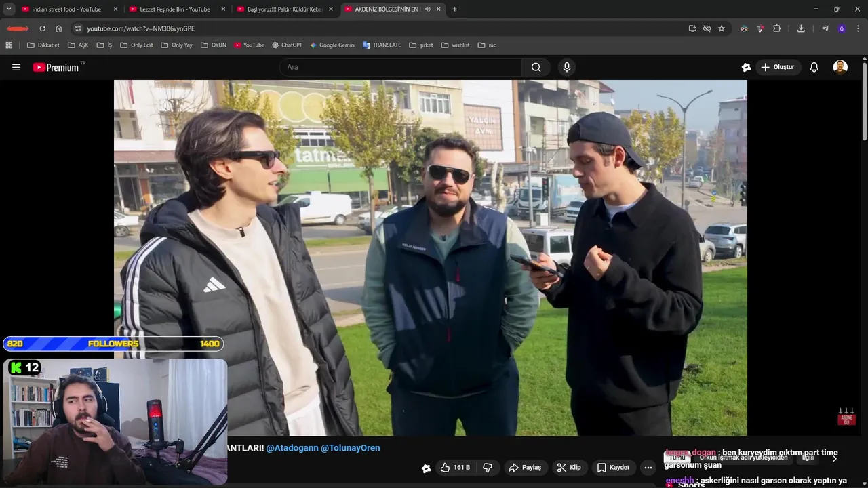Open the @TolunayOren channel link
The height and width of the screenshot is (488, 868).
(x=351, y=448)
